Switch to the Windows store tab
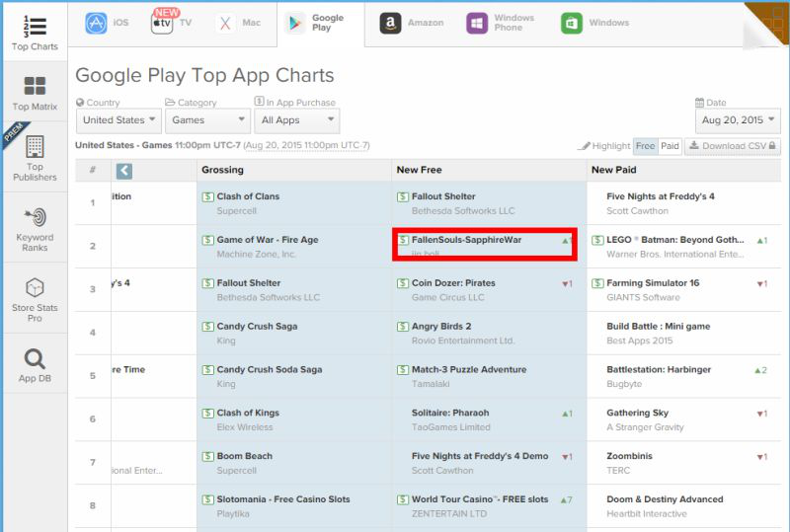Viewport: 790px width, 532px height. (x=594, y=23)
